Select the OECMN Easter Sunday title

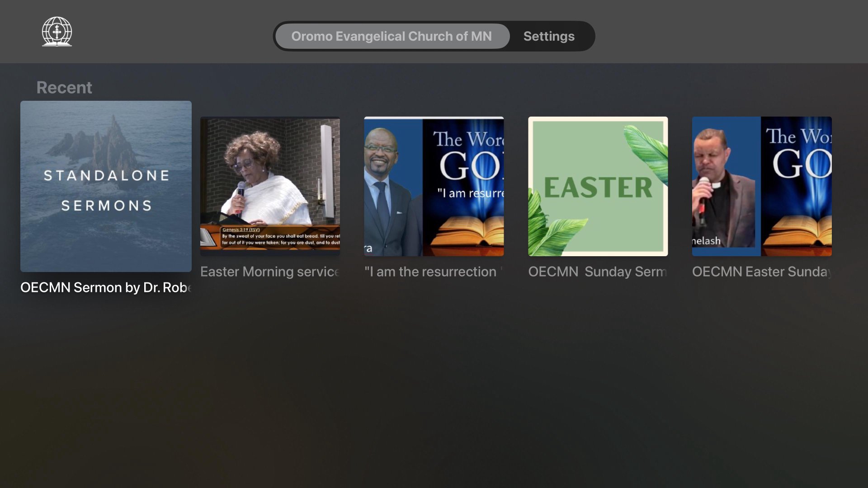coord(762,272)
